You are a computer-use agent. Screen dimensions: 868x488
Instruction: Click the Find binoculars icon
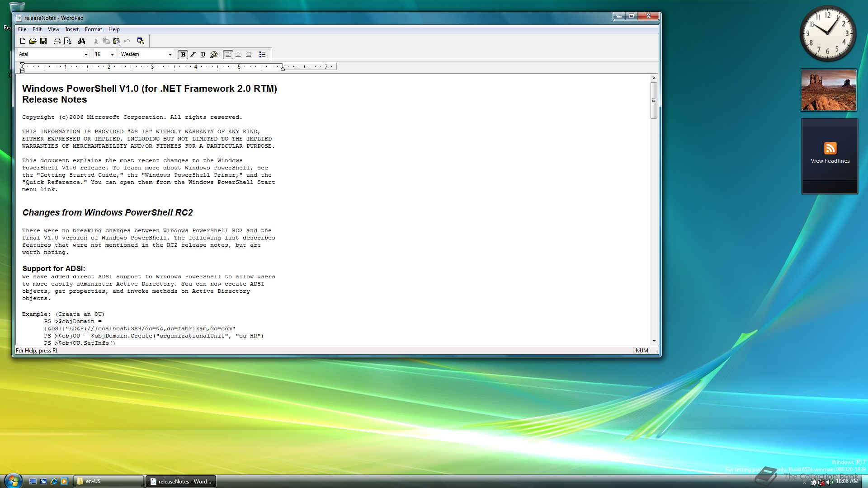(81, 41)
